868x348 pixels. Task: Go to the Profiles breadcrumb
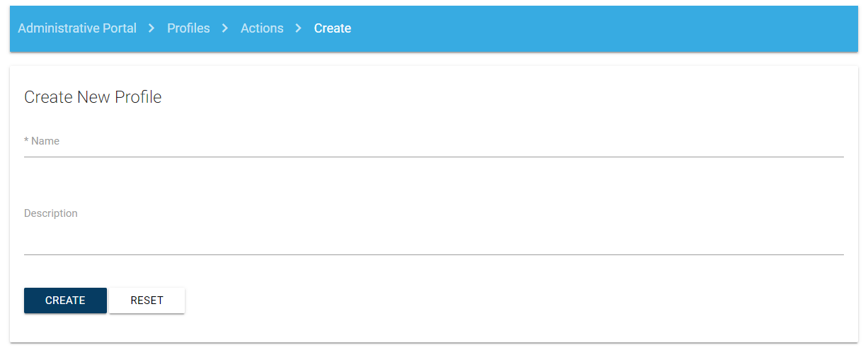[x=188, y=28]
